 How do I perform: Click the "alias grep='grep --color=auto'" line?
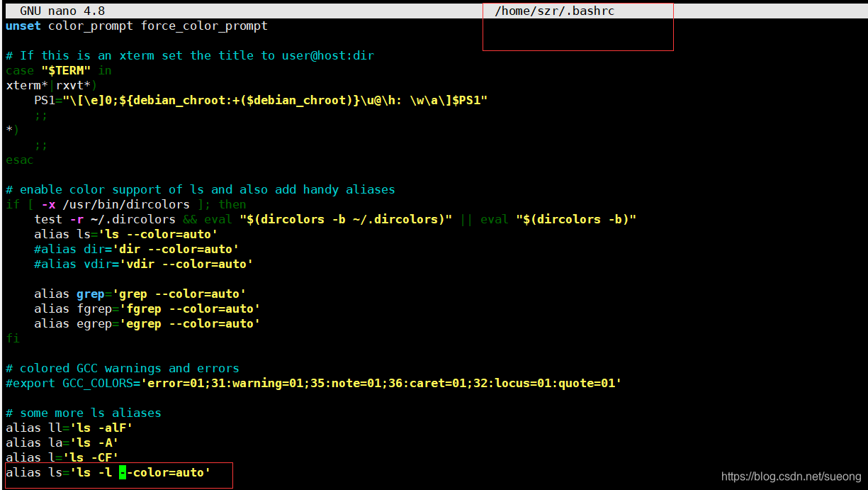coord(140,294)
